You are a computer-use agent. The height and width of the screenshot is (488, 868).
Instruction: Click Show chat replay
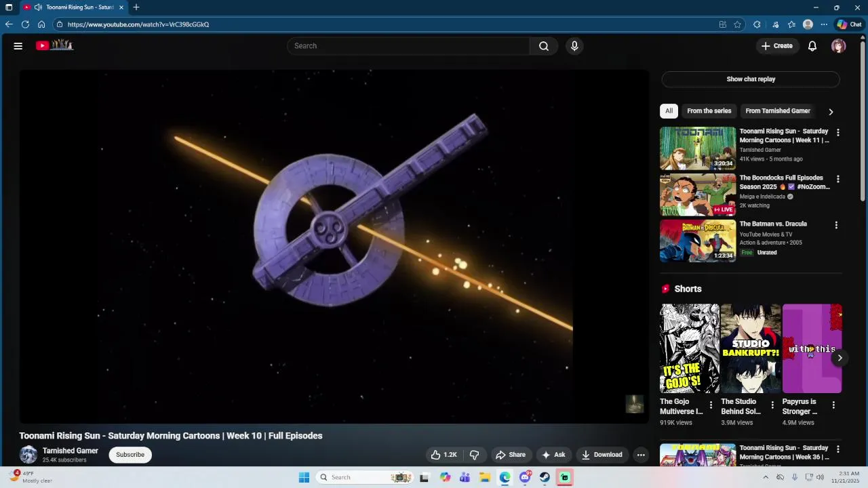[x=751, y=79]
